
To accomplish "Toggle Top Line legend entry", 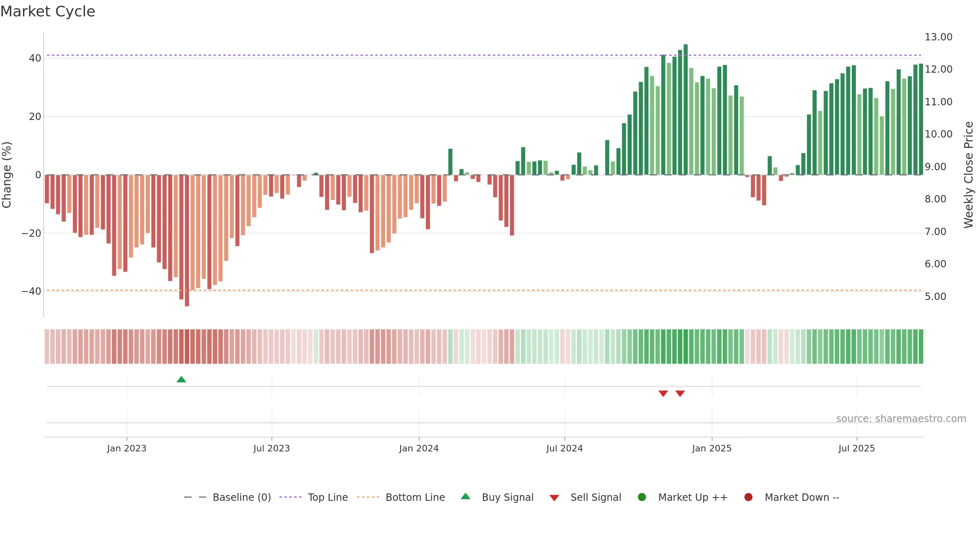I will tap(314, 497).
